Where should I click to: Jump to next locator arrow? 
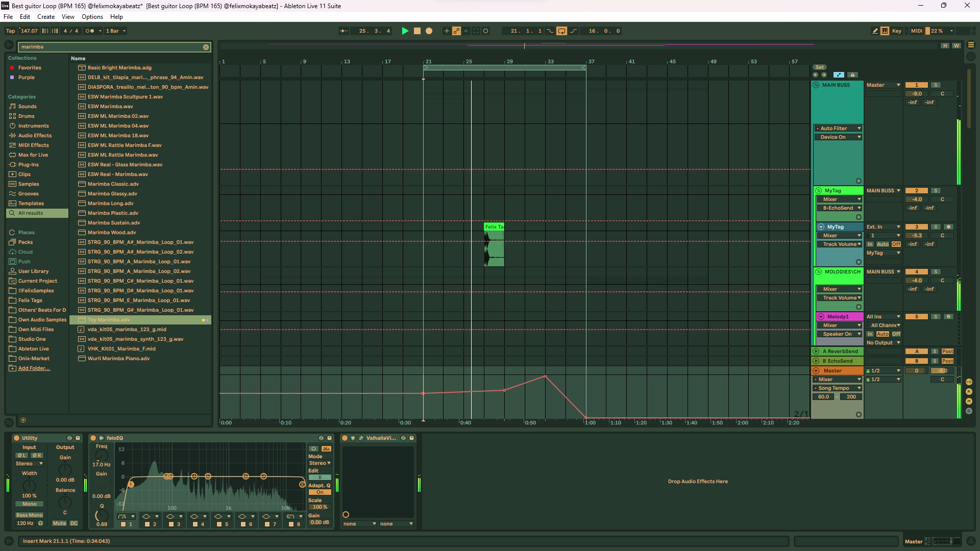[824, 75]
